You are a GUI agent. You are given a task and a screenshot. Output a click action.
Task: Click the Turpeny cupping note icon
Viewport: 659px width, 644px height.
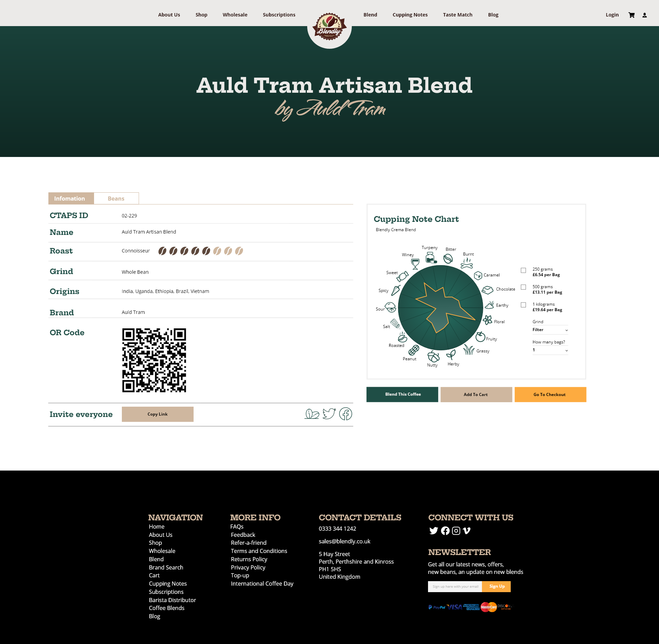pyautogui.click(x=431, y=257)
